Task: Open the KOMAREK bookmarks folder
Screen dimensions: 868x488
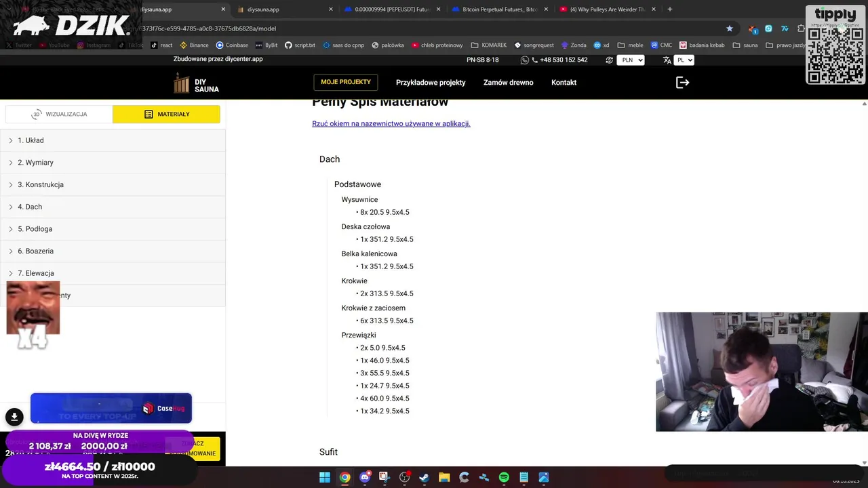Action: pos(488,45)
